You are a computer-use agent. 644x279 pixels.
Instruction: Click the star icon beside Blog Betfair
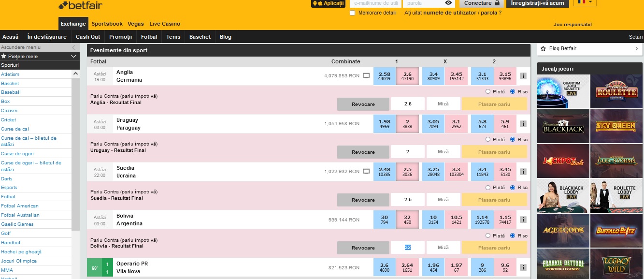(544, 48)
